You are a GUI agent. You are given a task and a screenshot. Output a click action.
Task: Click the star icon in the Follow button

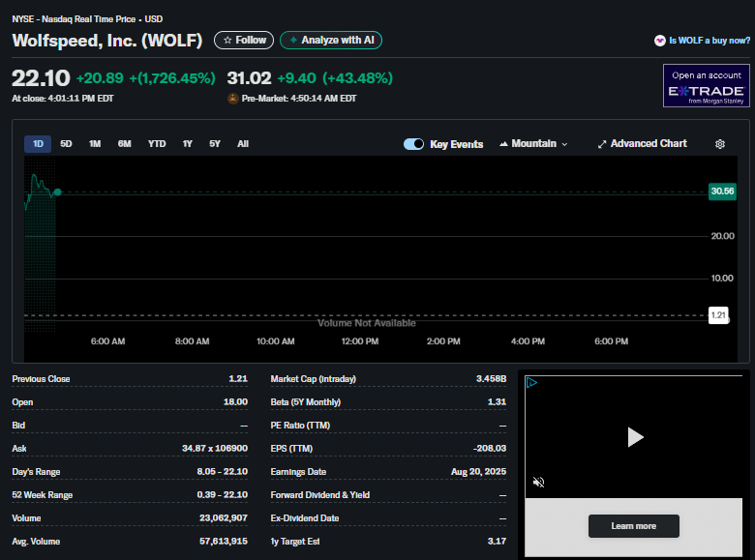[x=227, y=40]
